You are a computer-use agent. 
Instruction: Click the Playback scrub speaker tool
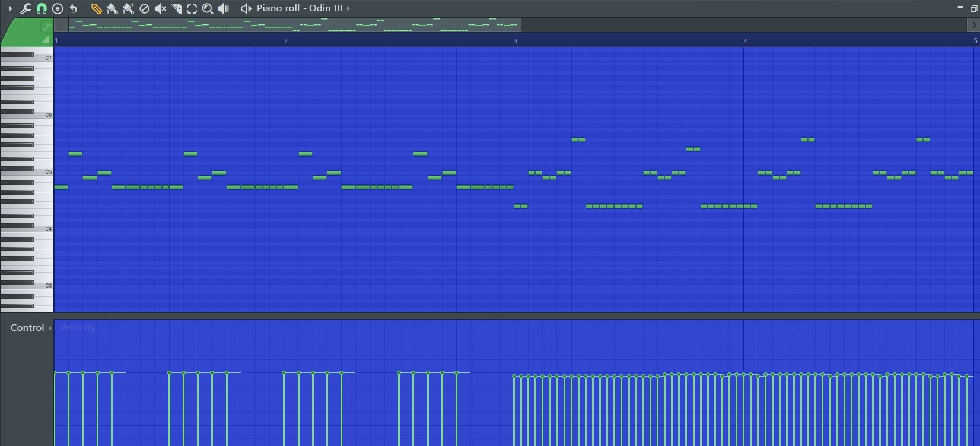click(224, 8)
